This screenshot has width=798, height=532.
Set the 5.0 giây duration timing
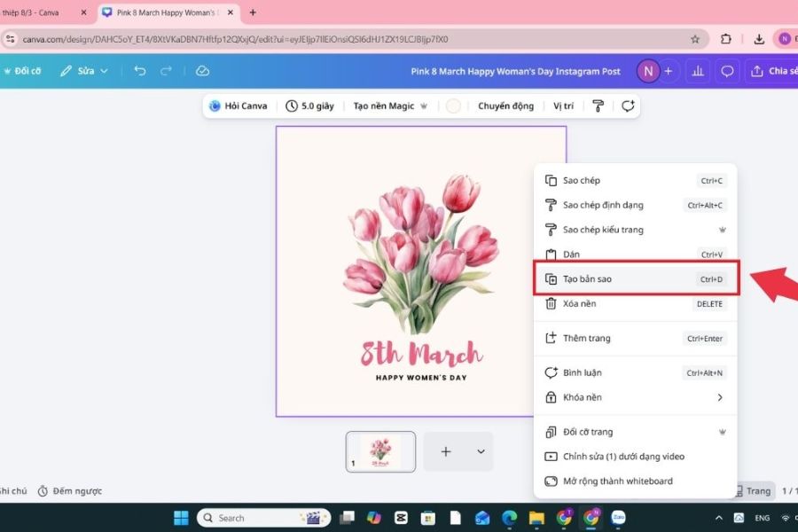click(x=309, y=106)
